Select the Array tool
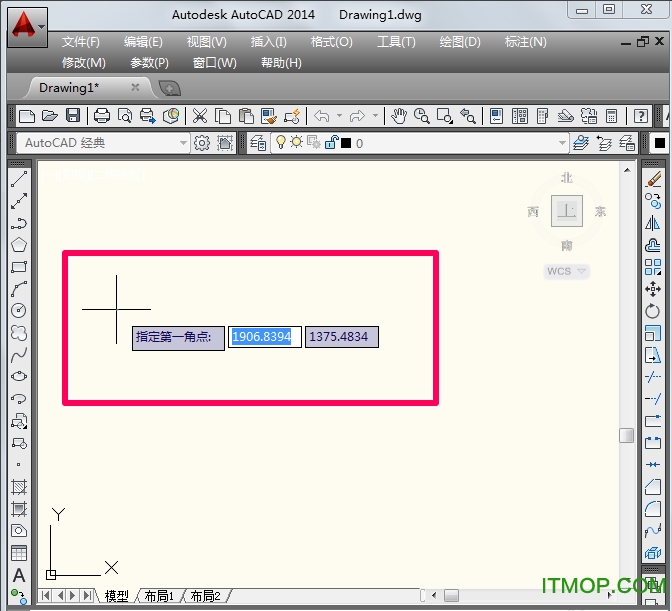Screen dimensions: 672x611 click(x=653, y=267)
